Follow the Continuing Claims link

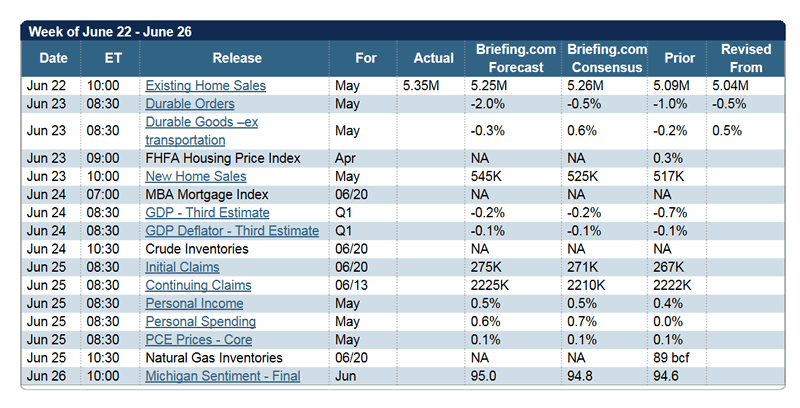coord(198,285)
